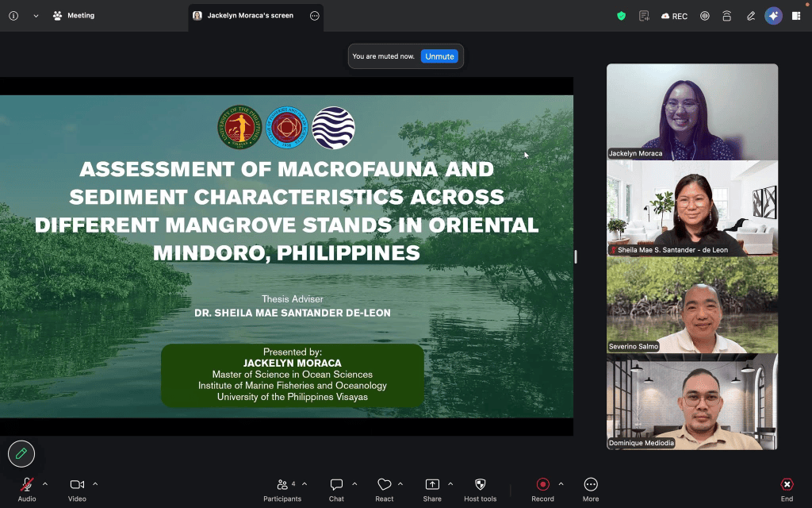This screenshot has height=508, width=812.
Task: Click the circular sound-wave icon in the top bar
Action: pos(704,16)
